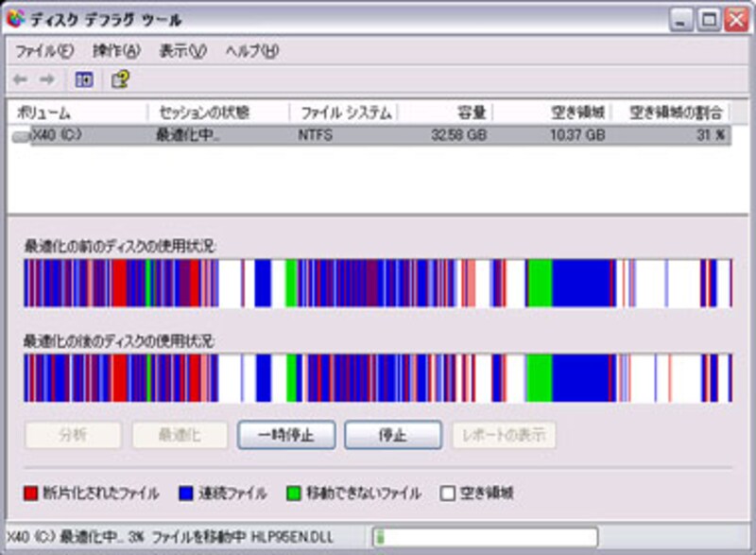Toggle the console tree pane icon
This screenshot has width=756, height=555.
84,79
